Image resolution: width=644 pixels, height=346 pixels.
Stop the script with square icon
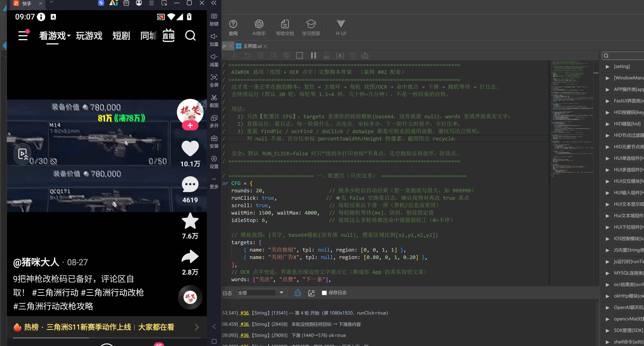pyautogui.click(x=299, y=56)
